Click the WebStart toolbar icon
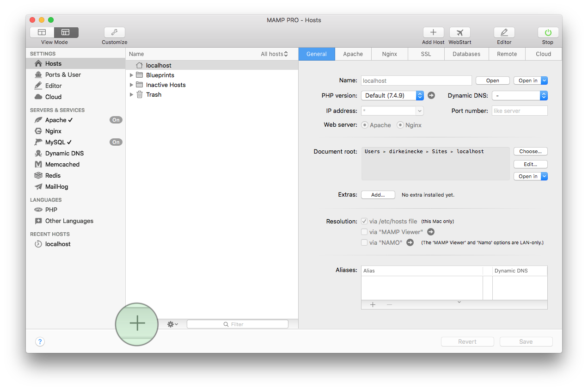 tap(459, 32)
